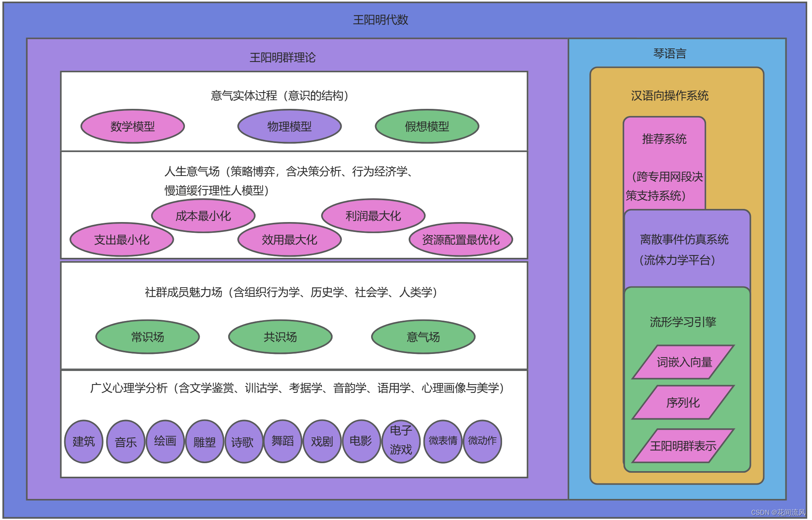Click the 王阳明代数 title text
Image resolution: width=812 pixels, height=520 pixels.
point(381,20)
